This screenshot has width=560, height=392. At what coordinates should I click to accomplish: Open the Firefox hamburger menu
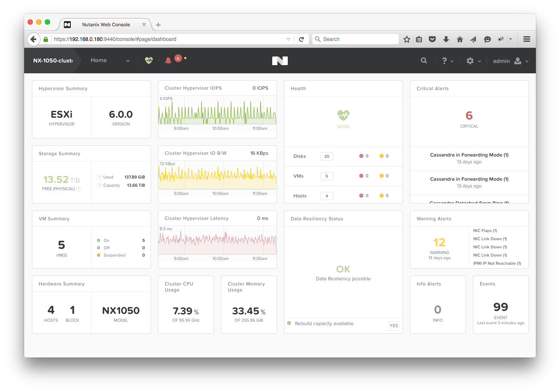coord(526,39)
